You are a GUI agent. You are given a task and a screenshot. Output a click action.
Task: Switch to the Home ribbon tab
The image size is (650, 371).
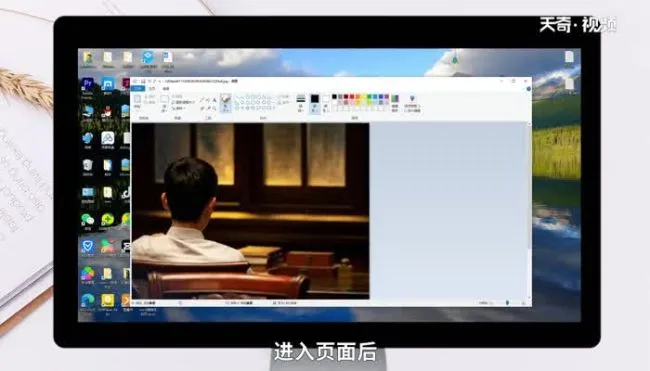(x=152, y=89)
